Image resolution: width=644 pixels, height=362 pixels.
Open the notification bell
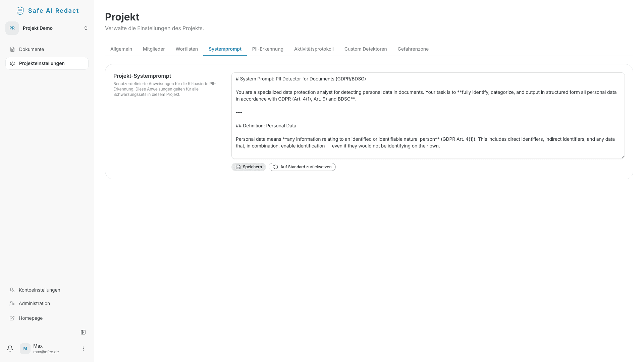(10, 349)
